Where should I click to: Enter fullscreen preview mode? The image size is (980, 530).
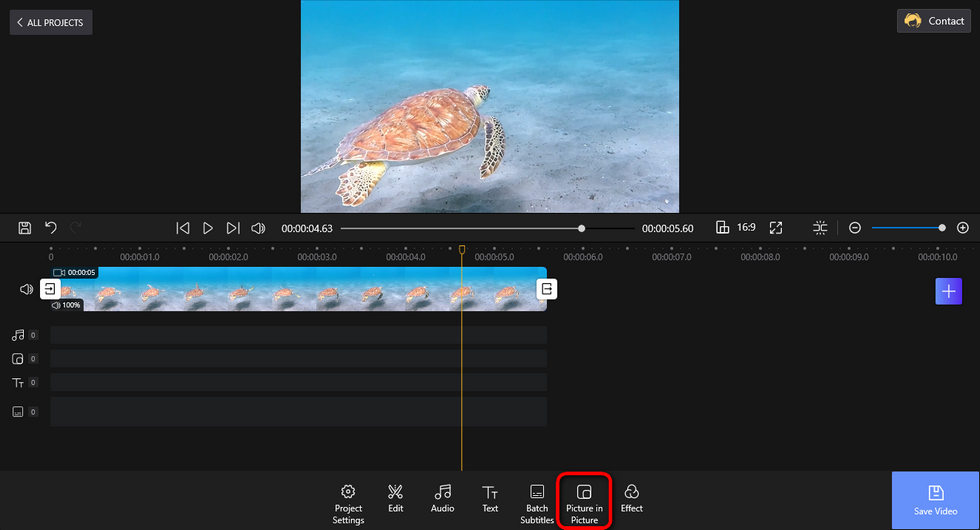coord(776,228)
